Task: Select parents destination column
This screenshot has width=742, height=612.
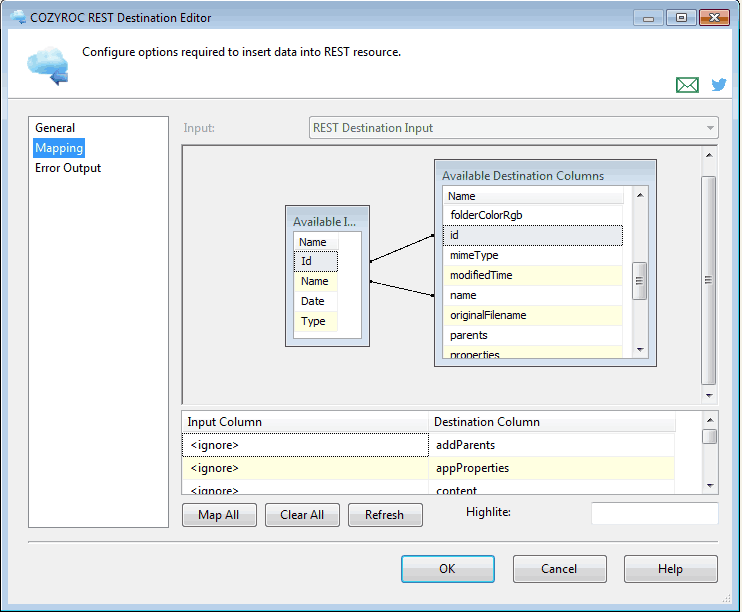Action: (533, 335)
